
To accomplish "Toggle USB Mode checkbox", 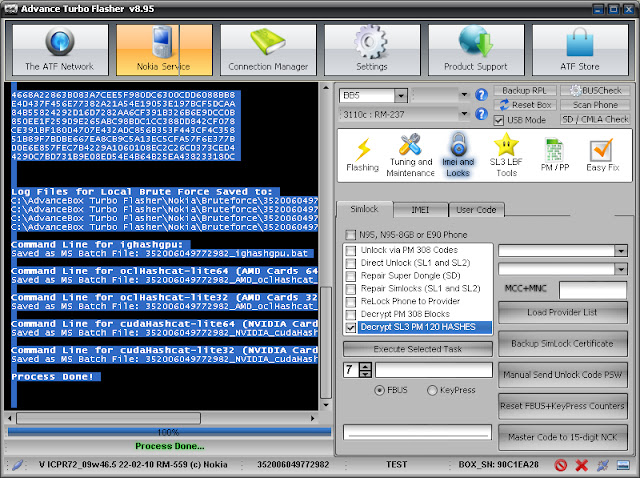I will point(498,120).
